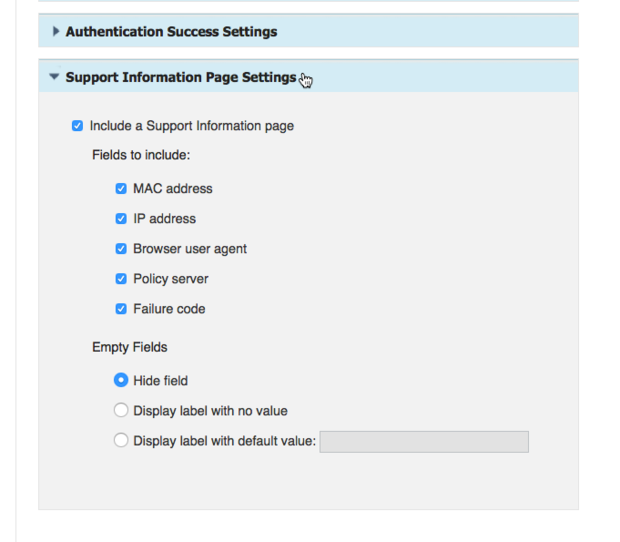Uncheck Include a Support Information page
This screenshot has height=542, width=620.
tap(78, 126)
